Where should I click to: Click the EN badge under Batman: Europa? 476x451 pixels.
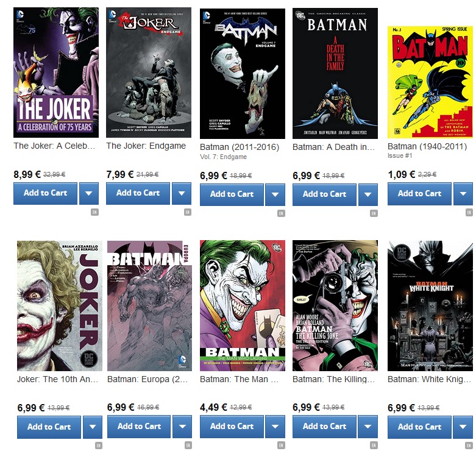click(188, 446)
